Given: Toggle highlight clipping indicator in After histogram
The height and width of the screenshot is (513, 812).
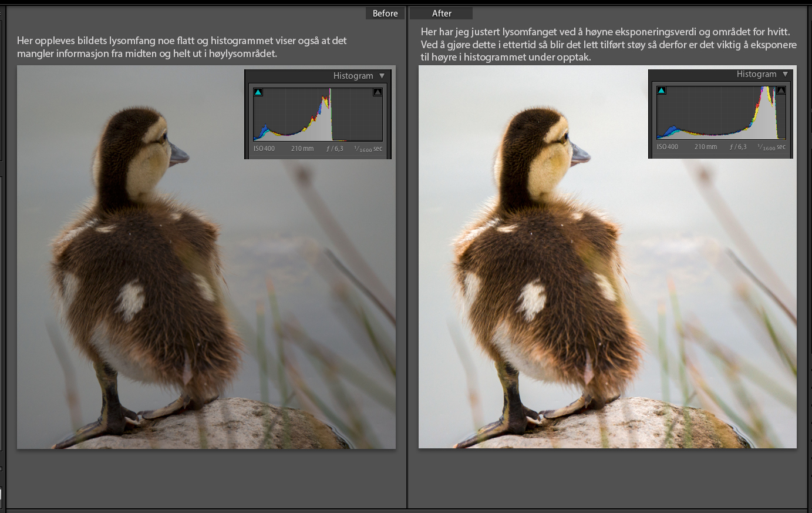Looking at the screenshot, I should pyautogui.click(x=781, y=90).
